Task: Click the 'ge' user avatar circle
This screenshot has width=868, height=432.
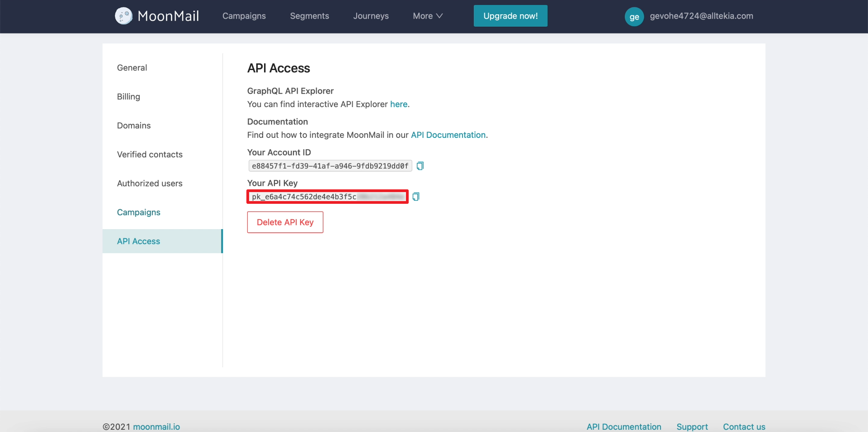Action: pyautogui.click(x=634, y=17)
